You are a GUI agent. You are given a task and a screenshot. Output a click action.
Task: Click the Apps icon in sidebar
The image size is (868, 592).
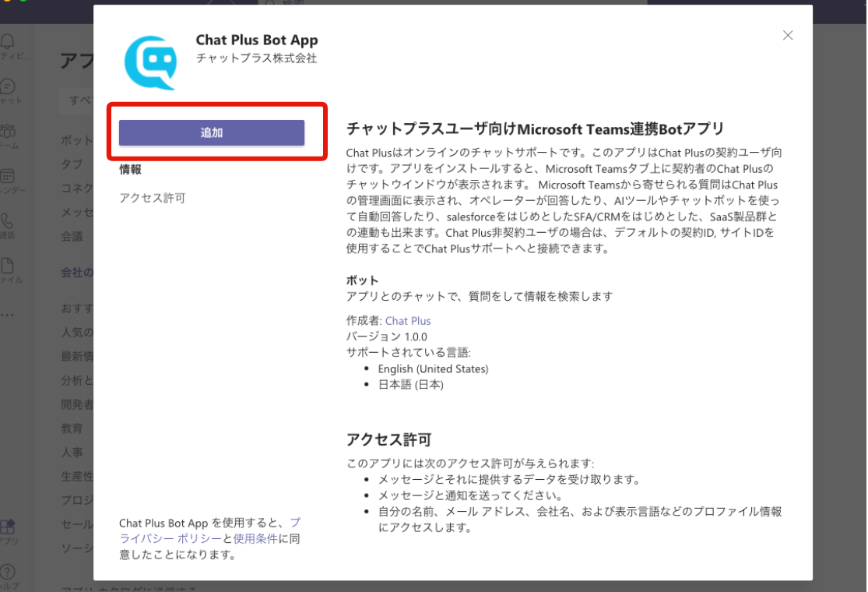8,527
